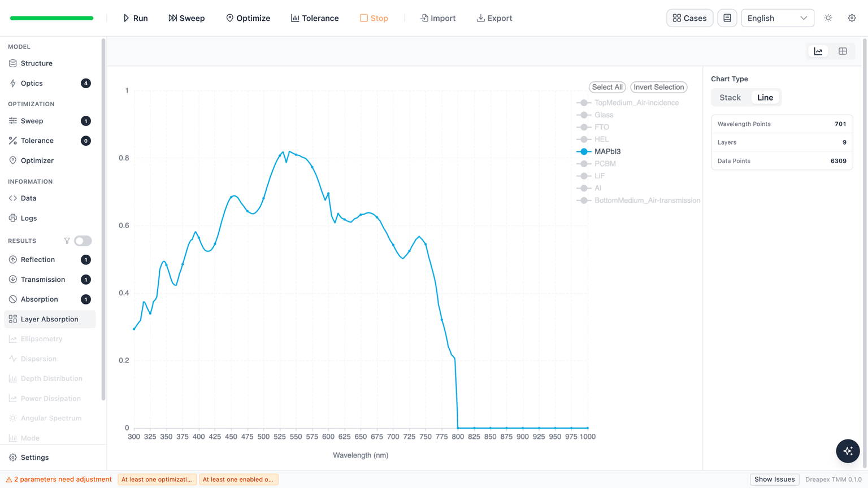Click the warning triangle icon in status bar
Viewport: 868px width, 488px height.
(9, 480)
